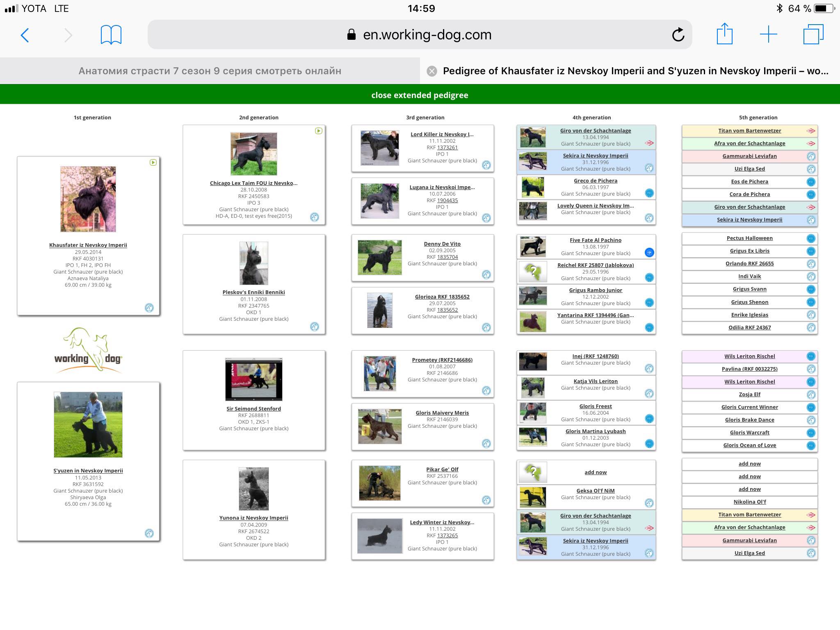Click pedigree icon on Khausfater card
The height and width of the screenshot is (630, 840).
149,308
